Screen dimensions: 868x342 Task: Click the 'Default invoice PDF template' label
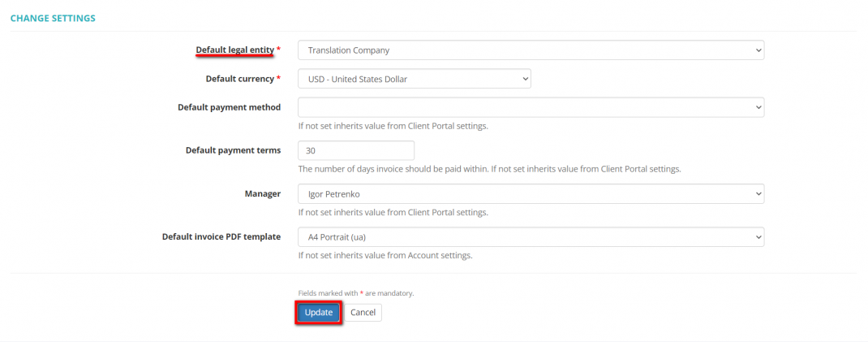(x=221, y=236)
